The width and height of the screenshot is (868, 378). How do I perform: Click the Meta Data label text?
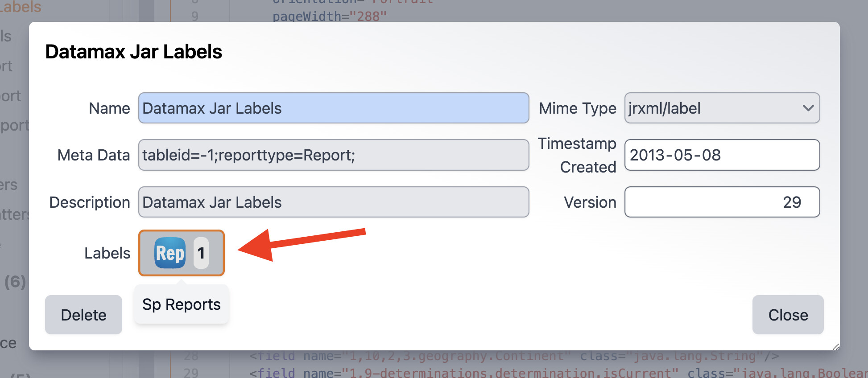tap(94, 155)
